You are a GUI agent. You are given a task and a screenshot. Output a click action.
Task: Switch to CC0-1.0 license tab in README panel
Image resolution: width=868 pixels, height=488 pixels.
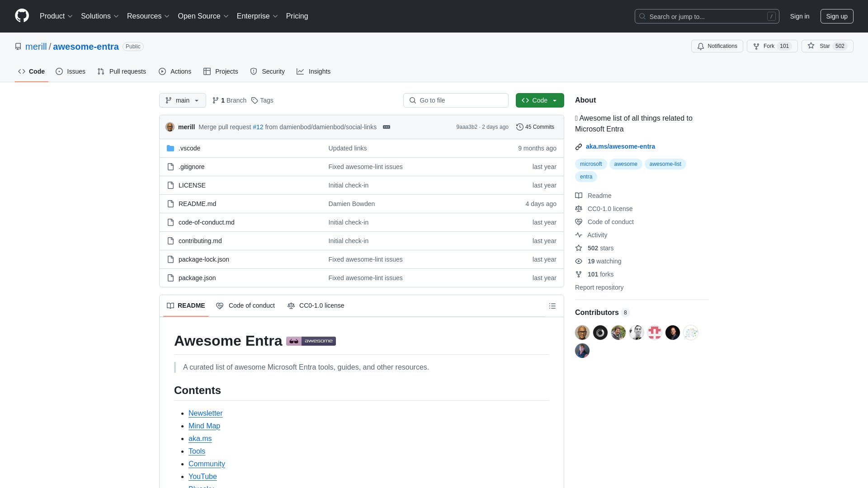tap(316, 306)
